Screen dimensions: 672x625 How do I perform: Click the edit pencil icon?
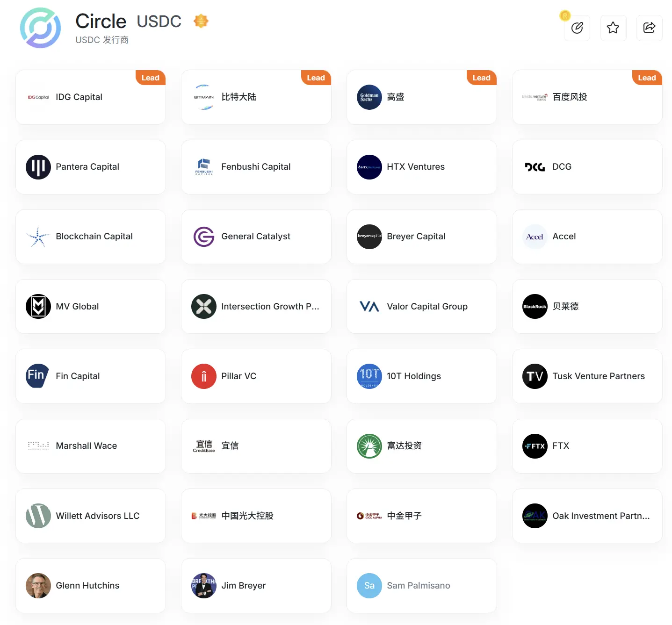[x=577, y=28]
